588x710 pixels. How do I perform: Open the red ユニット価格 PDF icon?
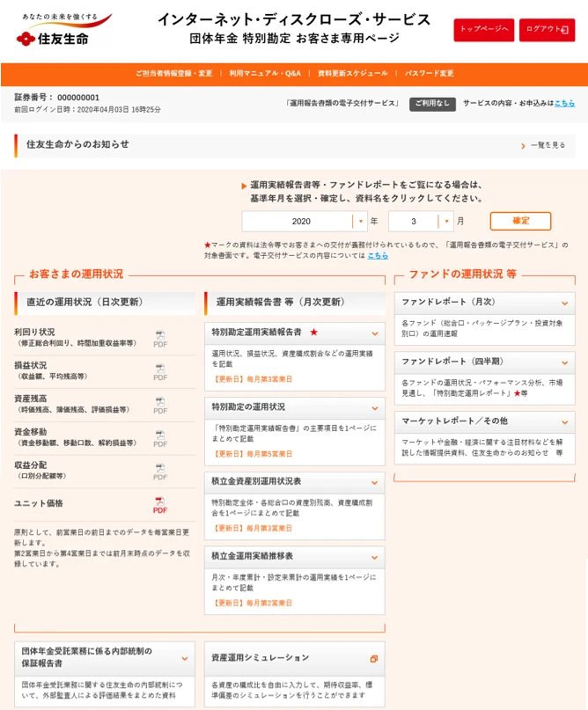click(x=160, y=505)
